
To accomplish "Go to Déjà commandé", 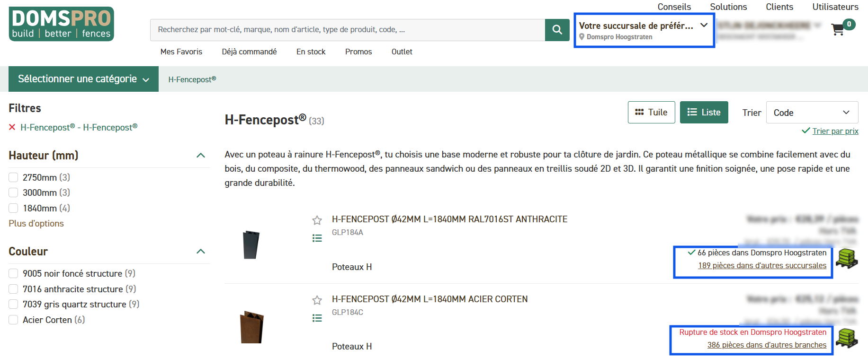I will (249, 52).
